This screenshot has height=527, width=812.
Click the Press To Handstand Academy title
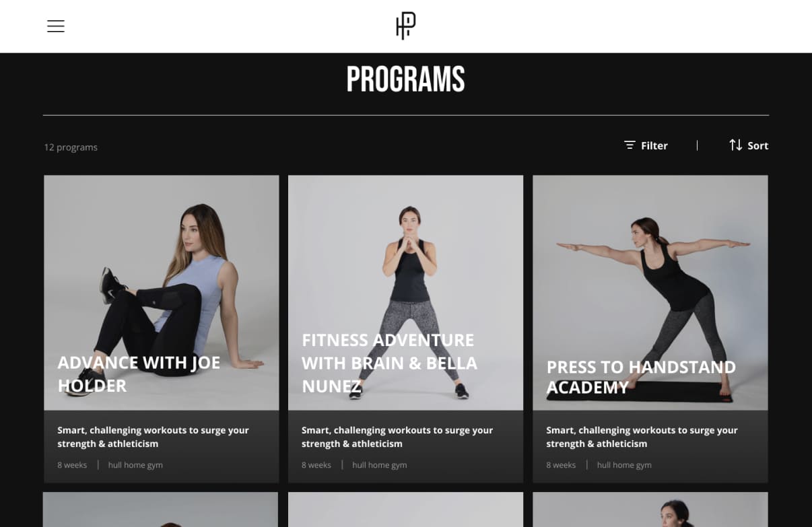[641, 377]
